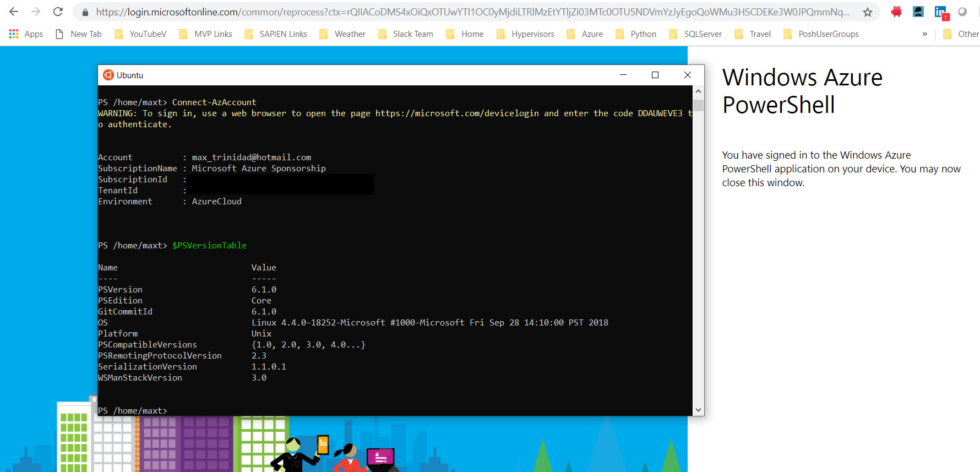The width and height of the screenshot is (980, 472).
Task: Click the signed-in confirmation message text
Action: (841, 169)
